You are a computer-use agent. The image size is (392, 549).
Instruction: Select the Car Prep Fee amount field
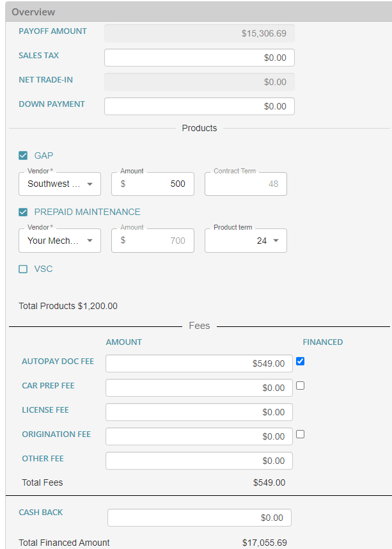coord(199,388)
